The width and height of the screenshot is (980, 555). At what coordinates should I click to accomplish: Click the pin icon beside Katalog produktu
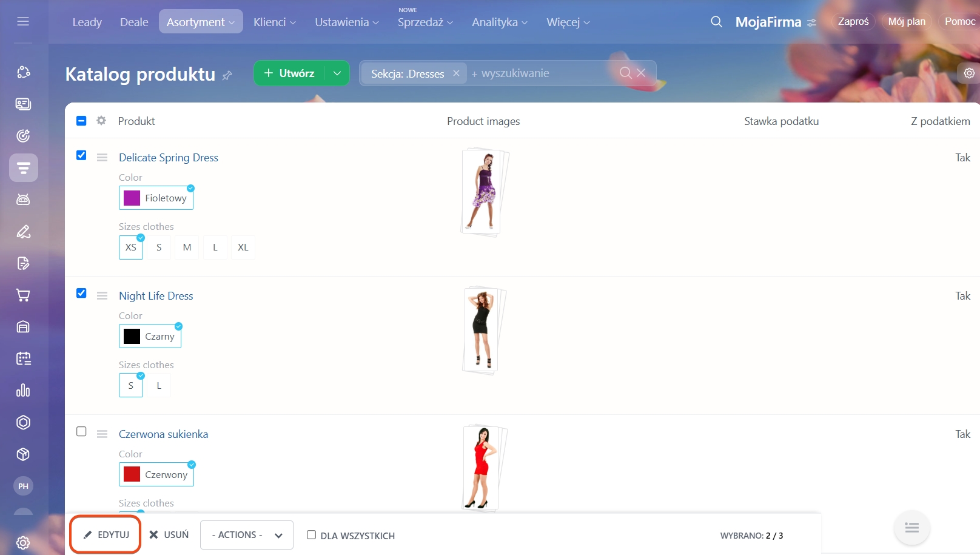point(227,76)
